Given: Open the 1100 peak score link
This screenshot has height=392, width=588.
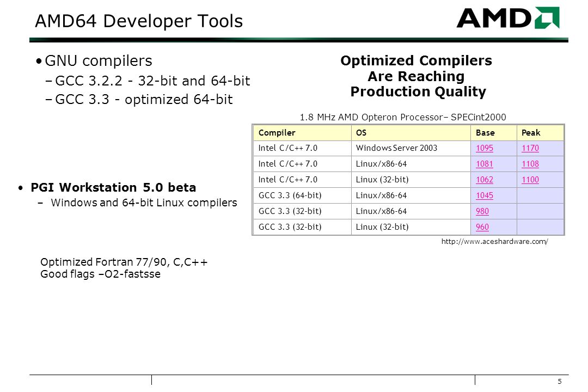Looking at the screenshot, I should click(x=530, y=180).
